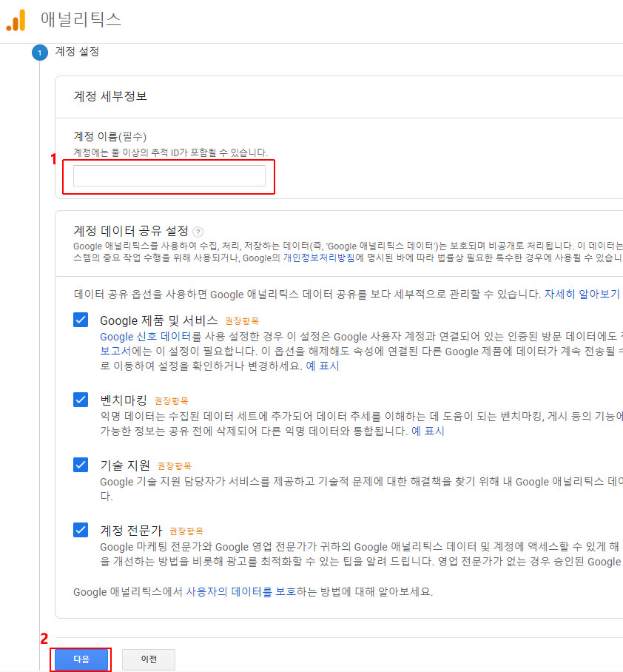The height and width of the screenshot is (672, 623).
Task: Click the 계정 데이터 공유 설정 heading
Action: pos(131,232)
